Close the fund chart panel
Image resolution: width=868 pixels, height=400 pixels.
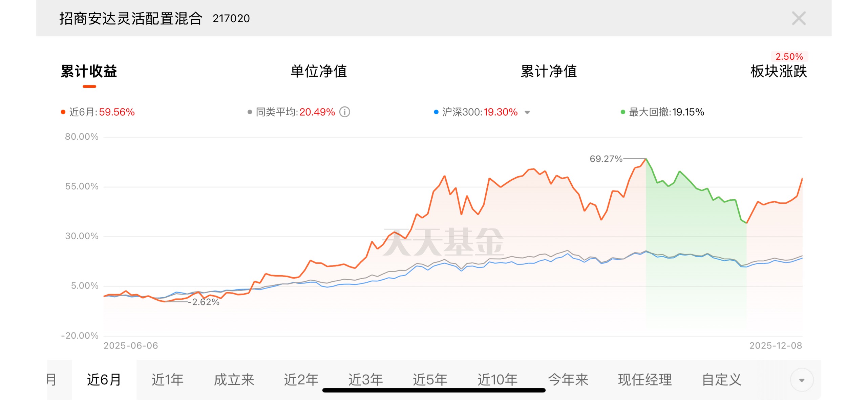pos(798,18)
